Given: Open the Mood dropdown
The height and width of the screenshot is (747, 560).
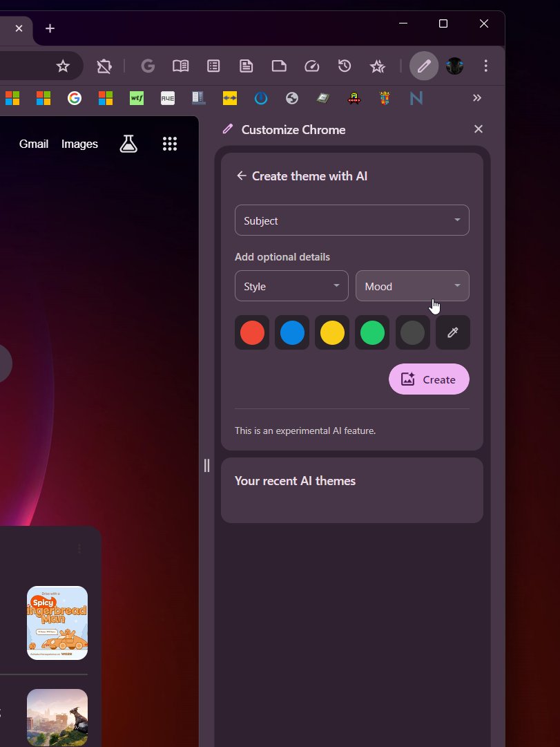Looking at the screenshot, I should click(x=412, y=286).
